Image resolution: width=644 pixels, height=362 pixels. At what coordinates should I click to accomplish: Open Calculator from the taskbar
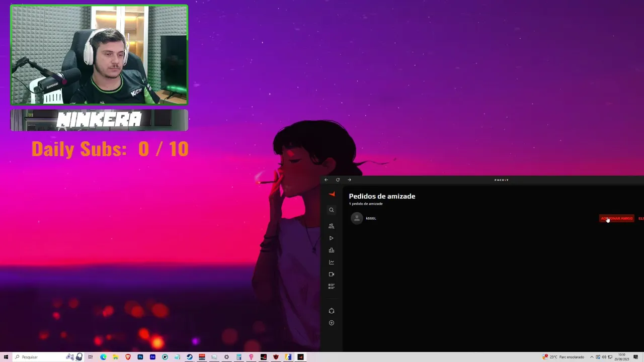click(239, 357)
